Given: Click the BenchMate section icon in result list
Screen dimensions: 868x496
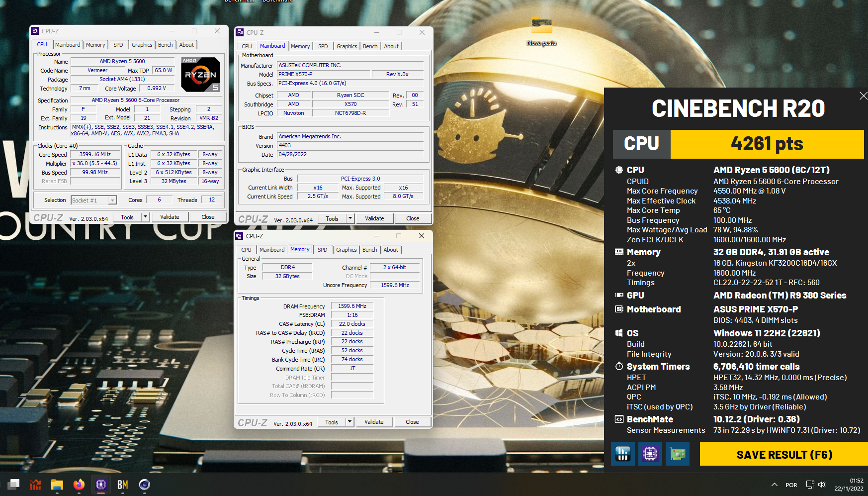Looking at the screenshot, I should pyautogui.click(x=619, y=419).
